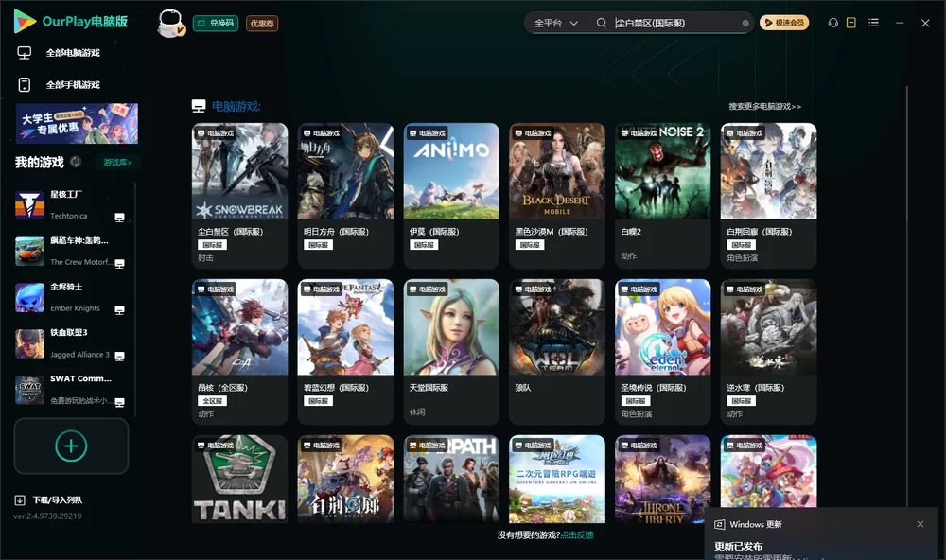Open the Snowbreak 尘白禁区 (国际服) card

[x=239, y=196]
